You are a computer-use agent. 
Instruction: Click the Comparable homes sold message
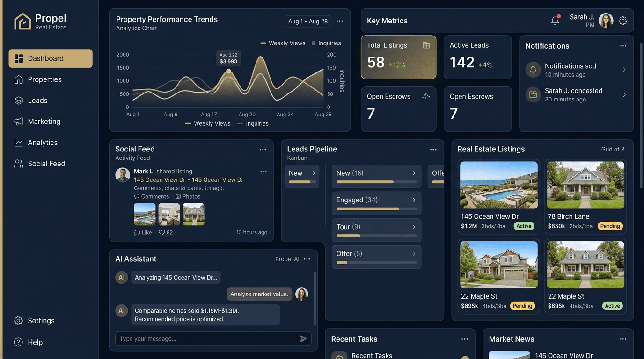point(205,315)
